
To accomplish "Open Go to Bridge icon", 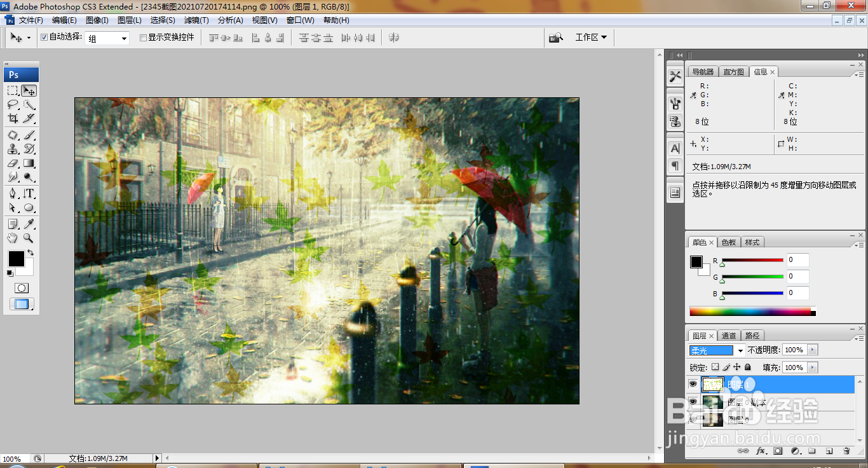I will (556, 38).
